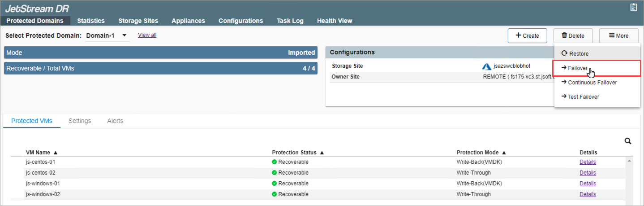Select Test Failover menu option
644x206 pixels.
point(583,97)
